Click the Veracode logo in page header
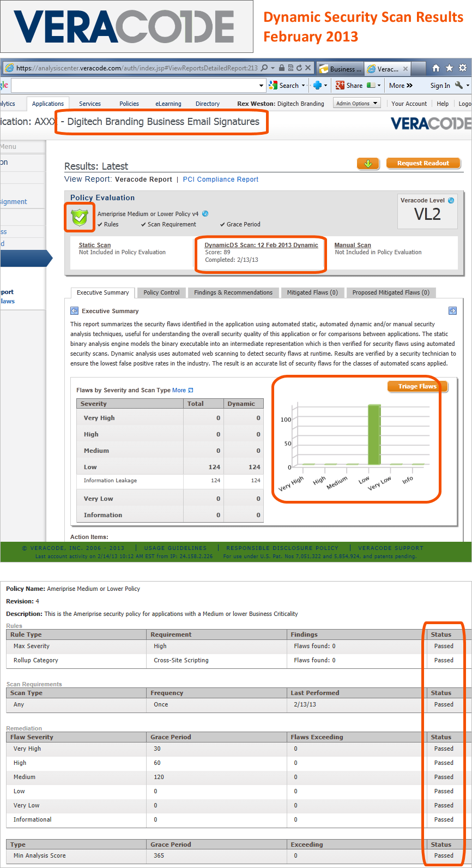The image size is (472, 868). pos(431,123)
